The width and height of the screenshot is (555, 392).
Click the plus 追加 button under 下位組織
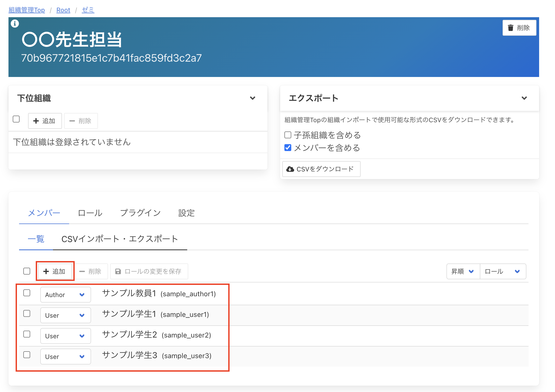pyautogui.click(x=45, y=121)
